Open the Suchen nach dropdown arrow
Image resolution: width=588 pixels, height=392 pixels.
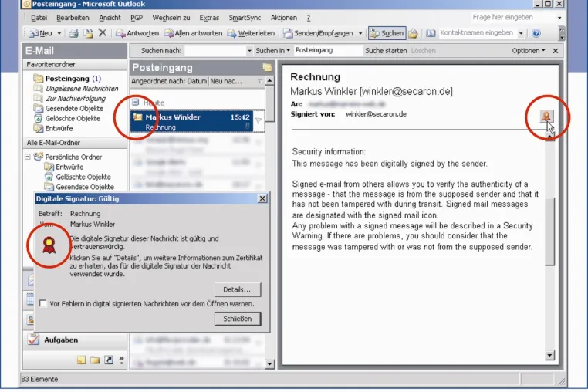pos(249,51)
